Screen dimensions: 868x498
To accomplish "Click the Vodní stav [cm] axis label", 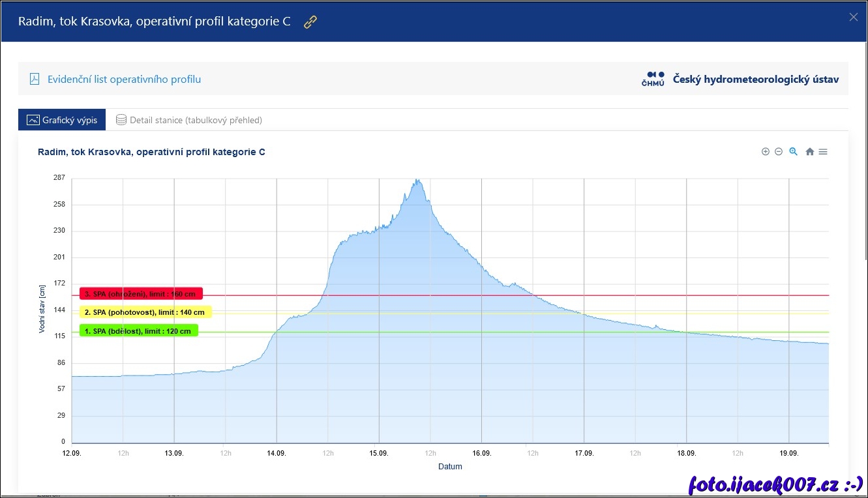I will coord(42,308).
